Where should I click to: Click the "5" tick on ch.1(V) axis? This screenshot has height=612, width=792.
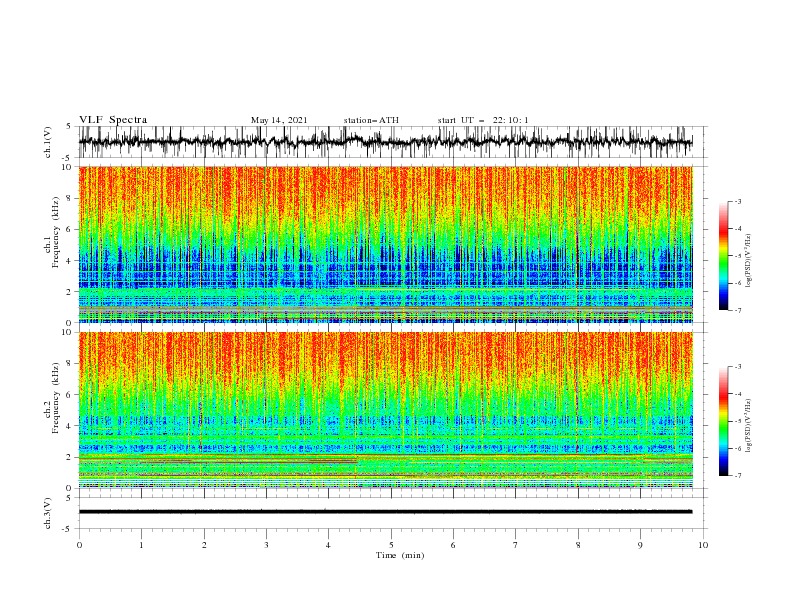(x=69, y=127)
